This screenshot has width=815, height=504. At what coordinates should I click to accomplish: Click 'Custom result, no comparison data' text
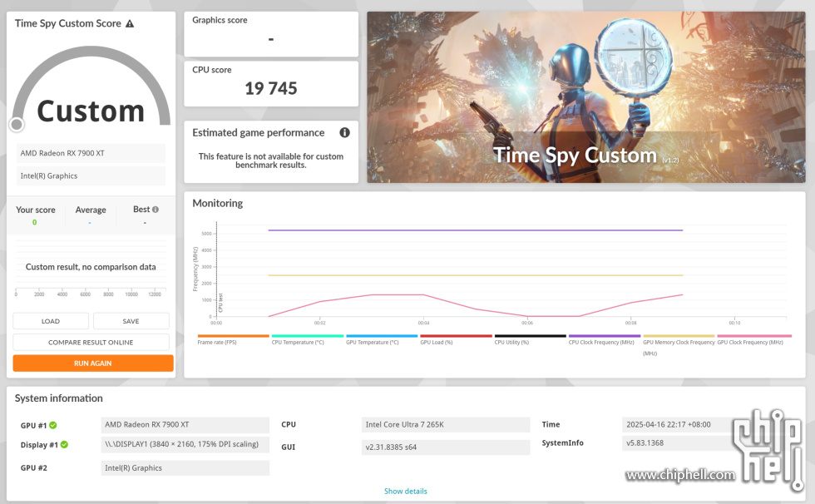coord(91,267)
